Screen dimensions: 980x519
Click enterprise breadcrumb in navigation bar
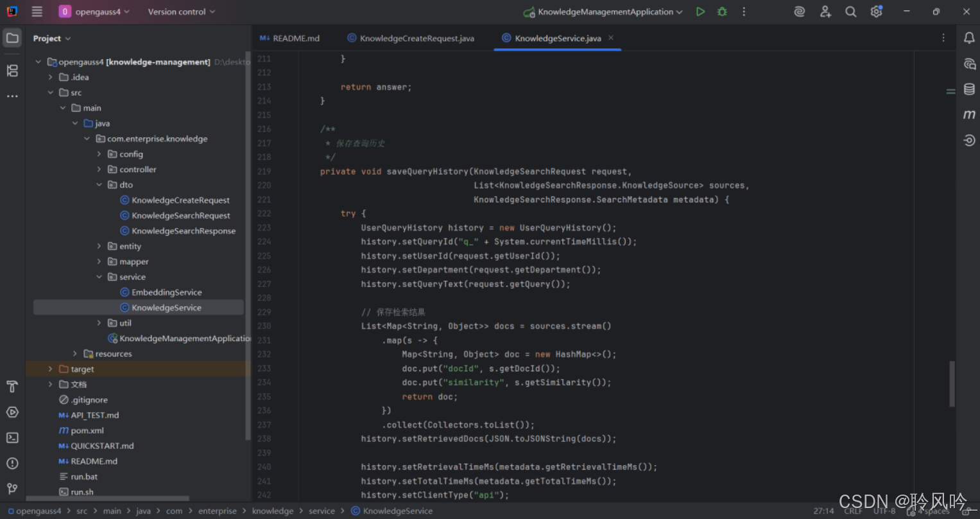pyautogui.click(x=217, y=511)
